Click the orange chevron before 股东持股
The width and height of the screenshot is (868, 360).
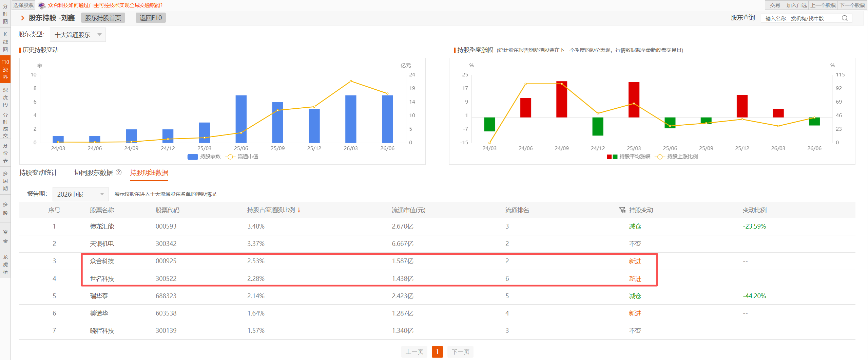coord(23,18)
